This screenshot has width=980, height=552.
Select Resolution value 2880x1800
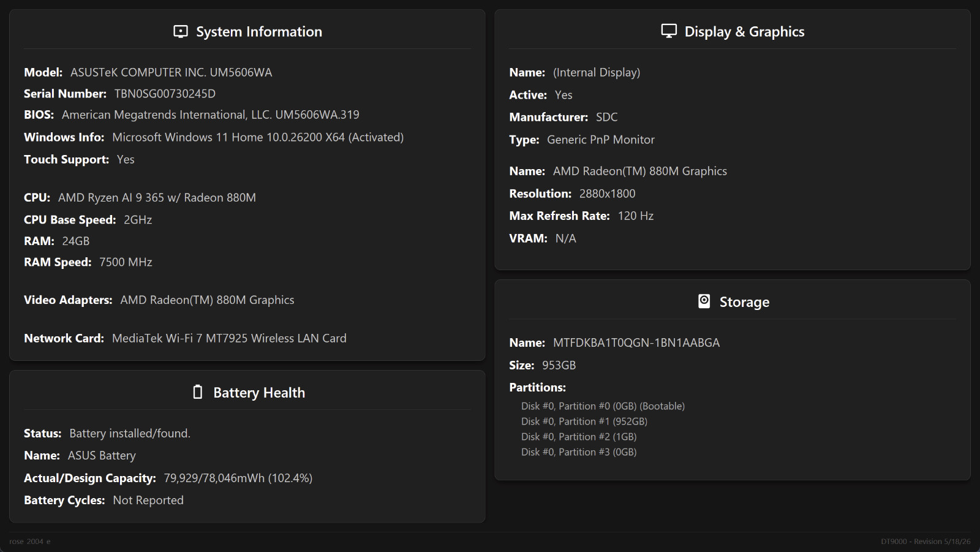tap(608, 194)
